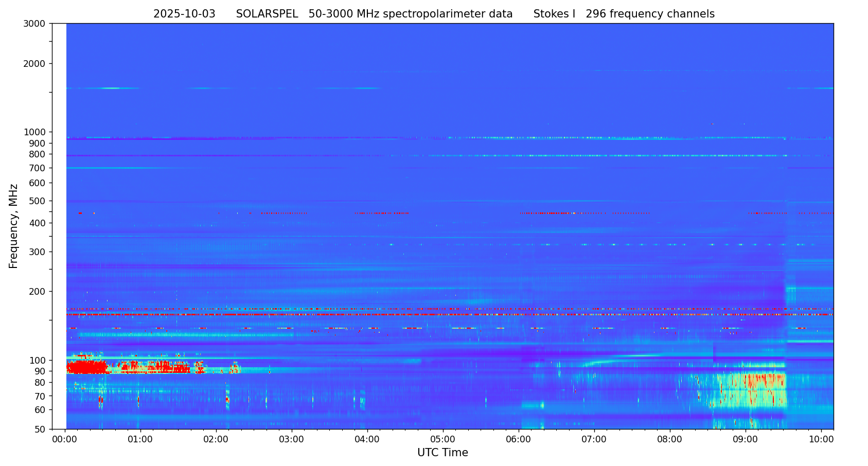Click the 1000 frequency tick label
868x466 pixels.
click(x=34, y=132)
